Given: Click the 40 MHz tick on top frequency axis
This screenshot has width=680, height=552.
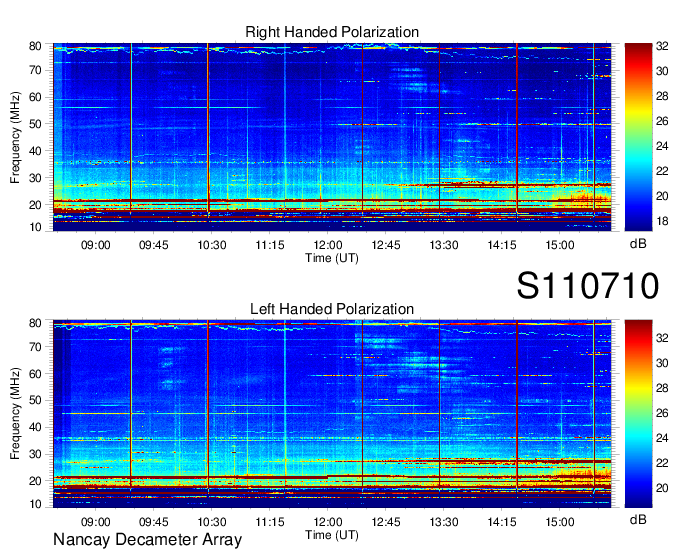Looking at the screenshot, I should [x=35, y=151].
